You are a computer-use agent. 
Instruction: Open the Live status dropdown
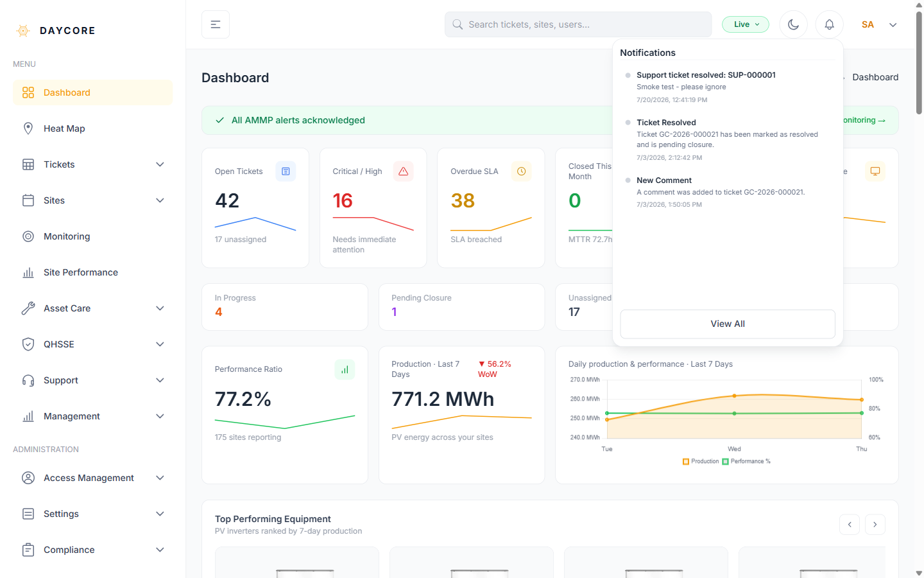coord(746,24)
